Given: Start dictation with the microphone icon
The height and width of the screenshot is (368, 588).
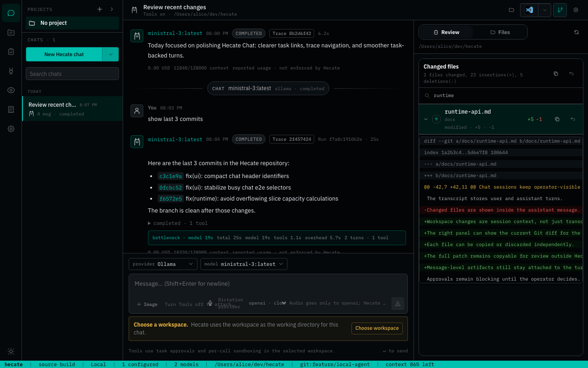Looking at the screenshot, I should click(210, 303).
